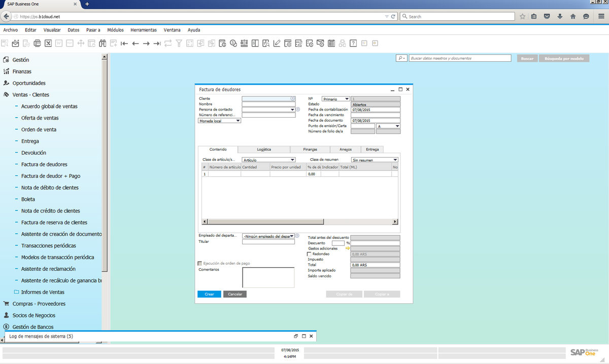Click the Compras - Proveedores cart icon
The width and height of the screenshot is (609, 364).
(7, 304)
